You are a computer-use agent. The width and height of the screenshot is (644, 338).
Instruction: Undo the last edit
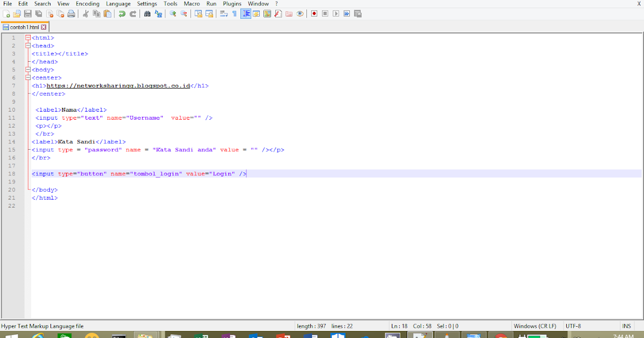121,13
